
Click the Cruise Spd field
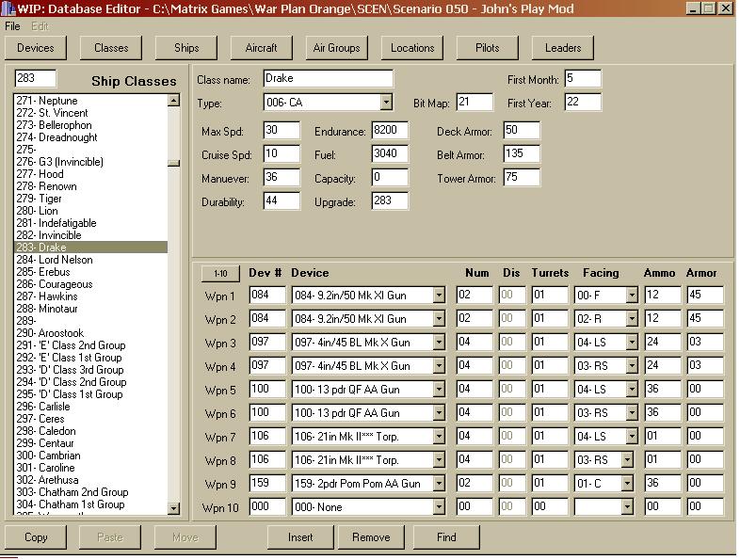(282, 153)
